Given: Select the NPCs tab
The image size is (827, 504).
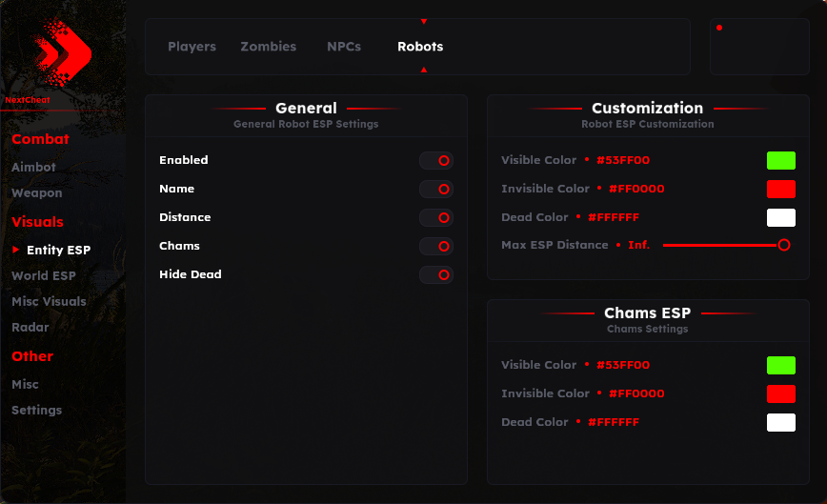Looking at the screenshot, I should click(344, 47).
